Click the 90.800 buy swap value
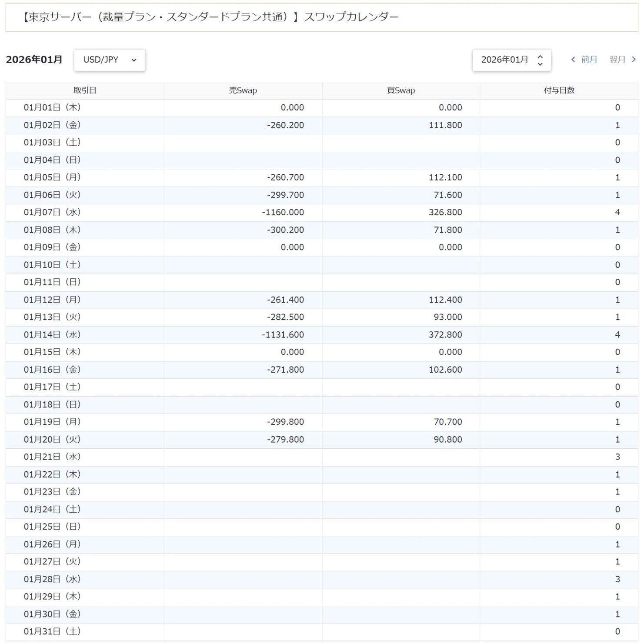 pyautogui.click(x=448, y=440)
